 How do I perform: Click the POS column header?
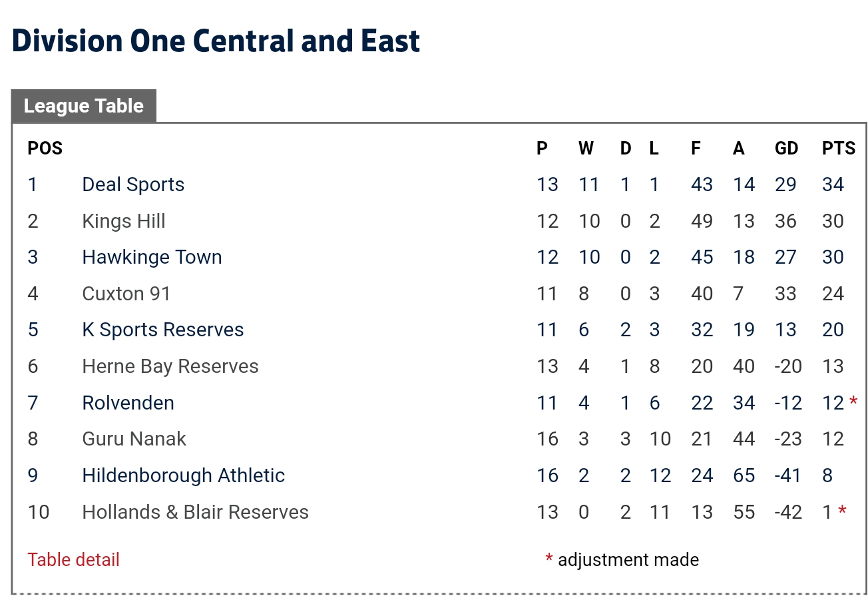(x=45, y=149)
